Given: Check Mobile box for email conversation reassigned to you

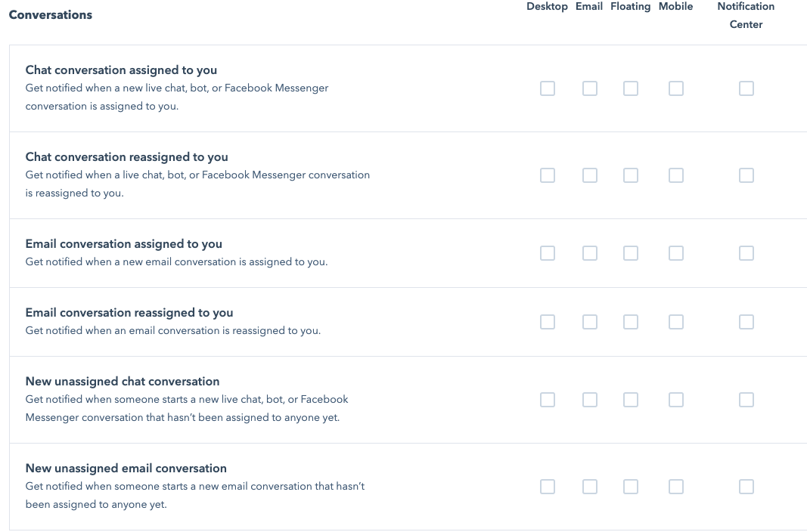Looking at the screenshot, I should pyautogui.click(x=675, y=322).
